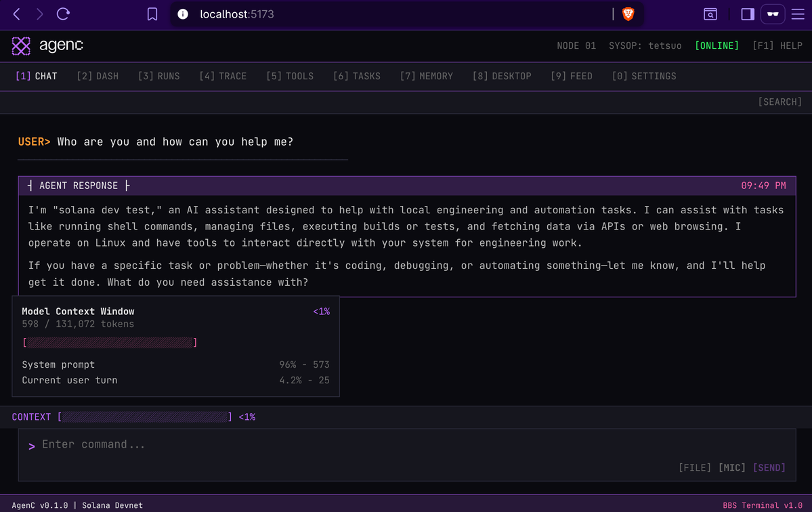The width and height of the screenshot is (812, 512).
Task: Click the NODE 01 label
Action: 576,45
